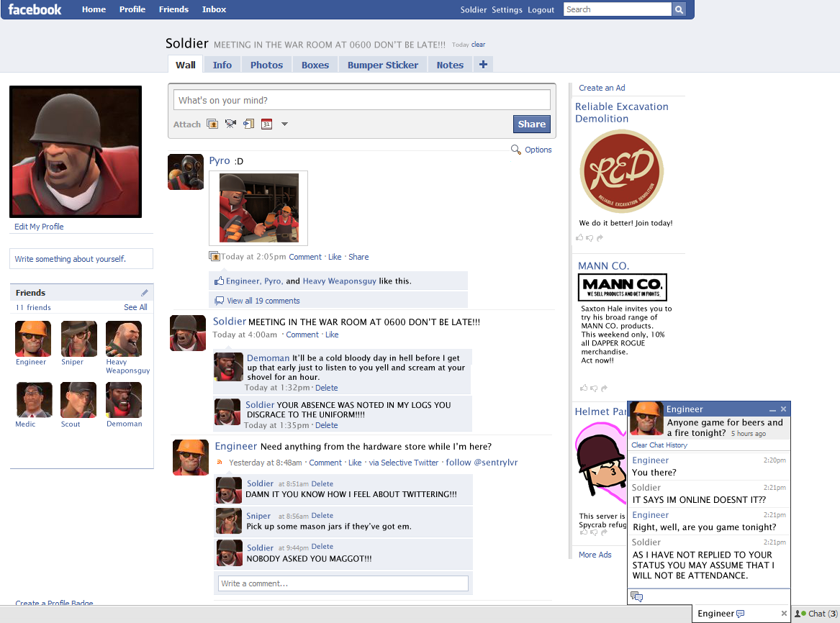Viewport: 840px width, 623px height.
Task: Switch to the Boxes tab
Action: click(x=315, y=65)
